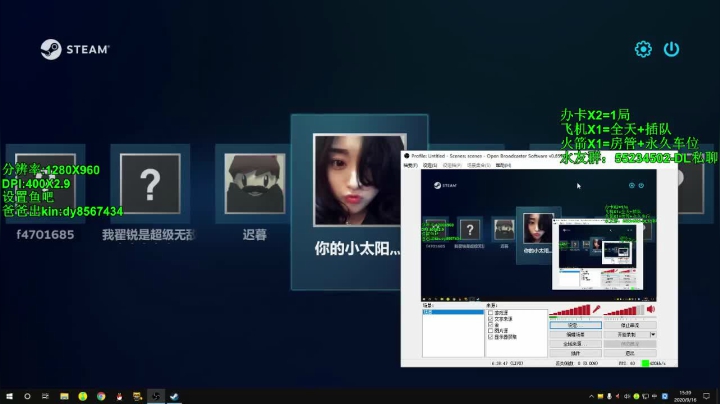Click the Steam power icon
Viewport: 720px width, 404px height.
click(x=671, y=49)
